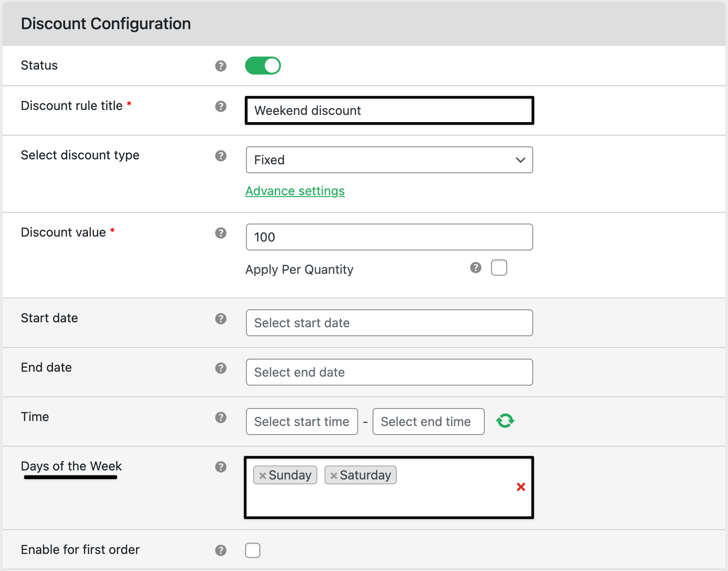
Task: Click help icon beside Discount rule title
Action: pyautogui.click(x=220, y=106)
